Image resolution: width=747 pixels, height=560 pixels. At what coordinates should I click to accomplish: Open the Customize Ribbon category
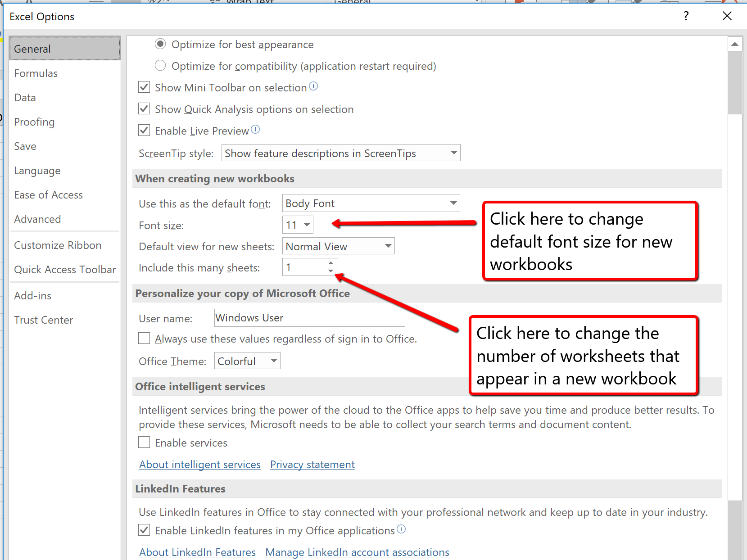click(65, 245)
